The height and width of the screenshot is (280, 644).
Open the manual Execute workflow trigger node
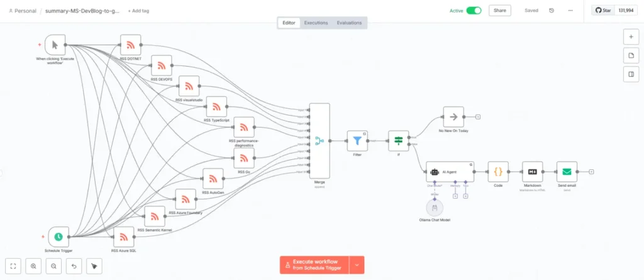55,45
